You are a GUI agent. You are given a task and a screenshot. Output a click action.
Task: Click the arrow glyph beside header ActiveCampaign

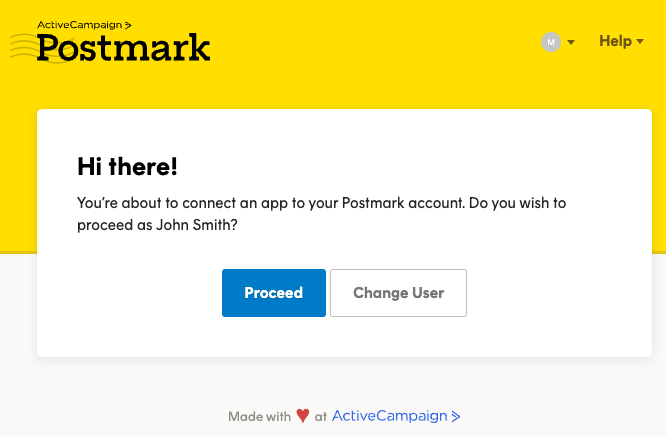pos(128,25)
